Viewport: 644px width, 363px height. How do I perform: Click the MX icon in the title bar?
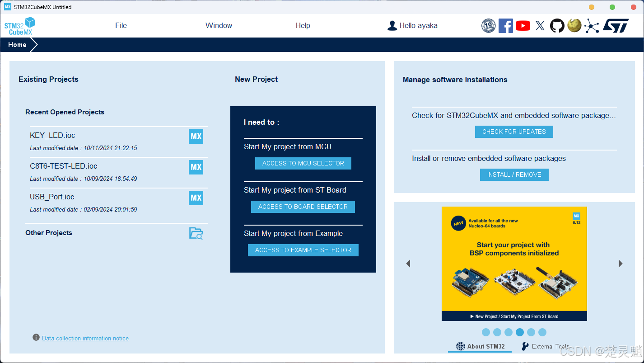click(8, 7)
